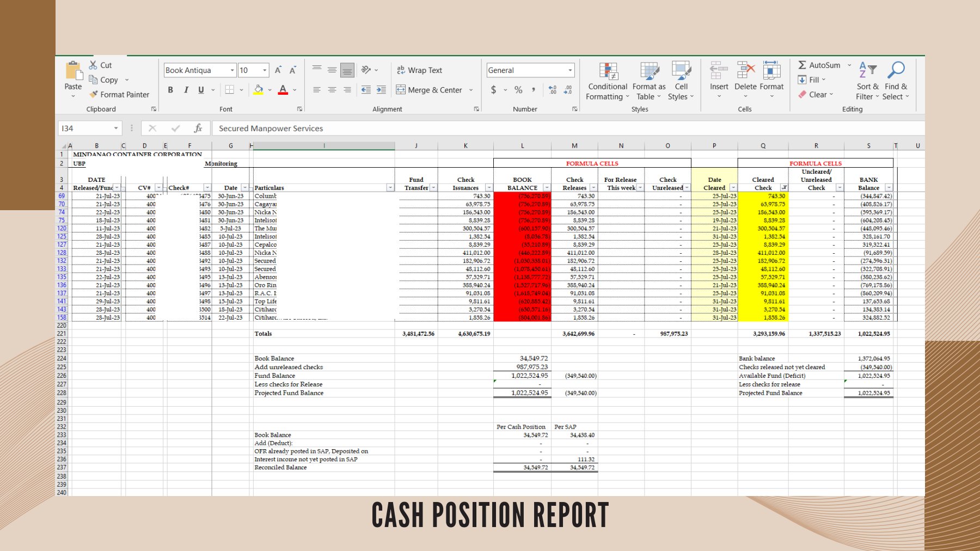Open the Date Cleared filter dropdown
Viewport: 980px width, 551px height.
tap(733, 188)
